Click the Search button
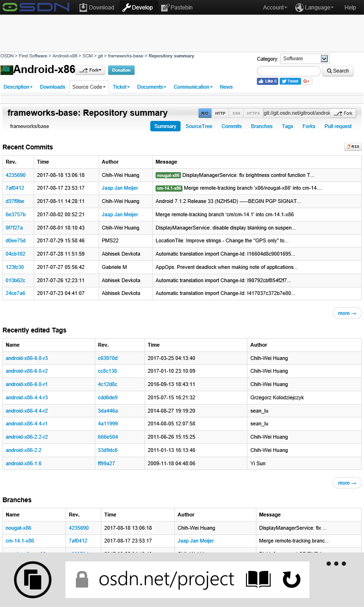364x607 pixels. click(338, 71)
